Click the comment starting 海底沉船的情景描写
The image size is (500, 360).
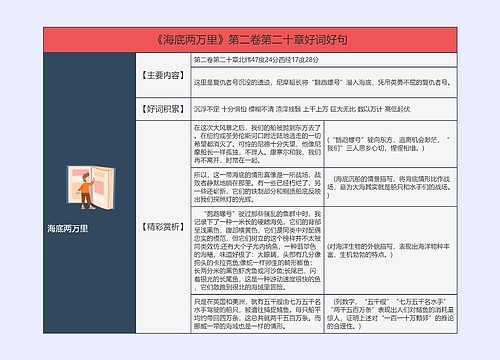coord(389,187)
